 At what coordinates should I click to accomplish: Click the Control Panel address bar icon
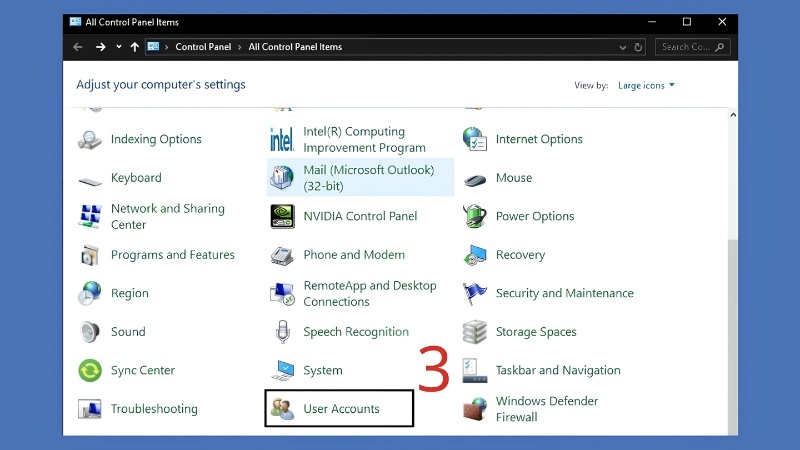pyautogui.click(x=153, y=46)
